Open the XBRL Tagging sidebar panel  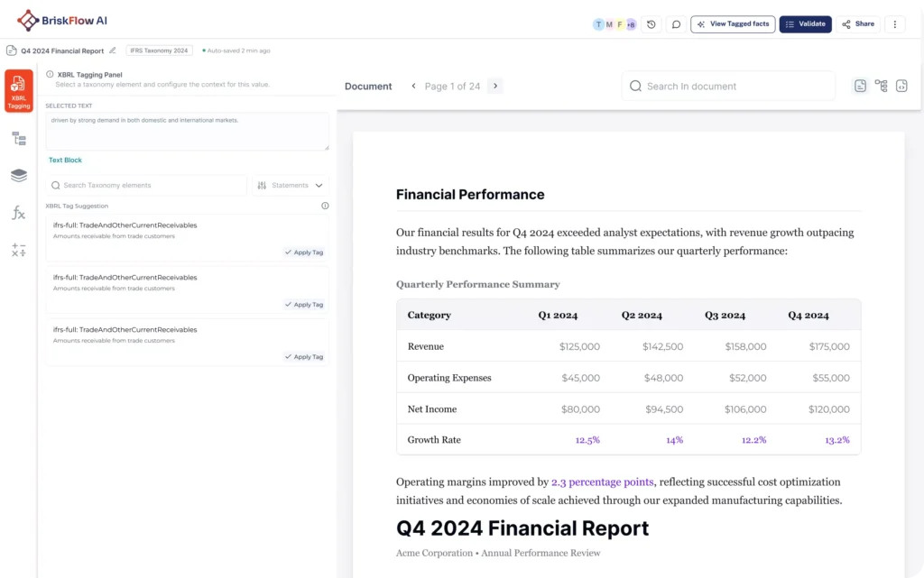[x=19, y=92]
